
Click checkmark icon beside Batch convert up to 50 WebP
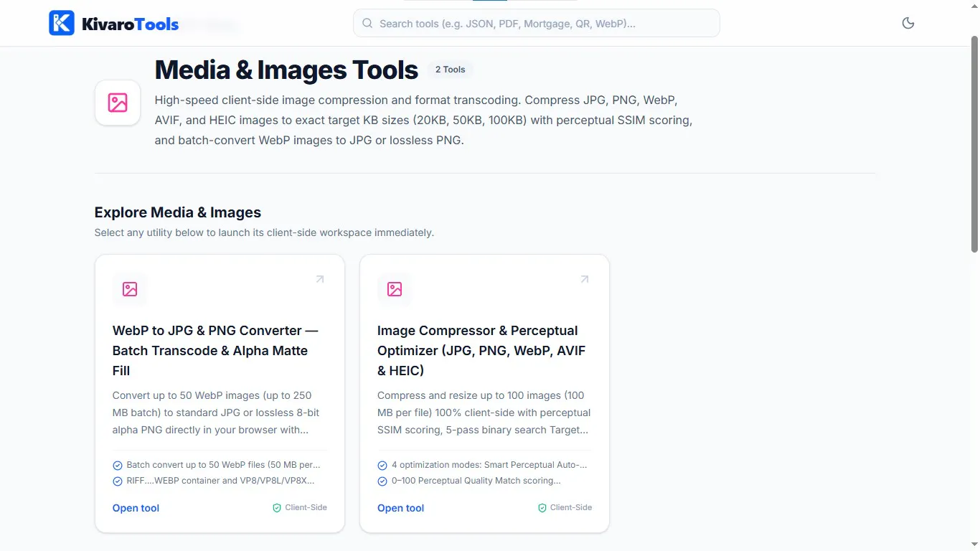tap(118, 466)
